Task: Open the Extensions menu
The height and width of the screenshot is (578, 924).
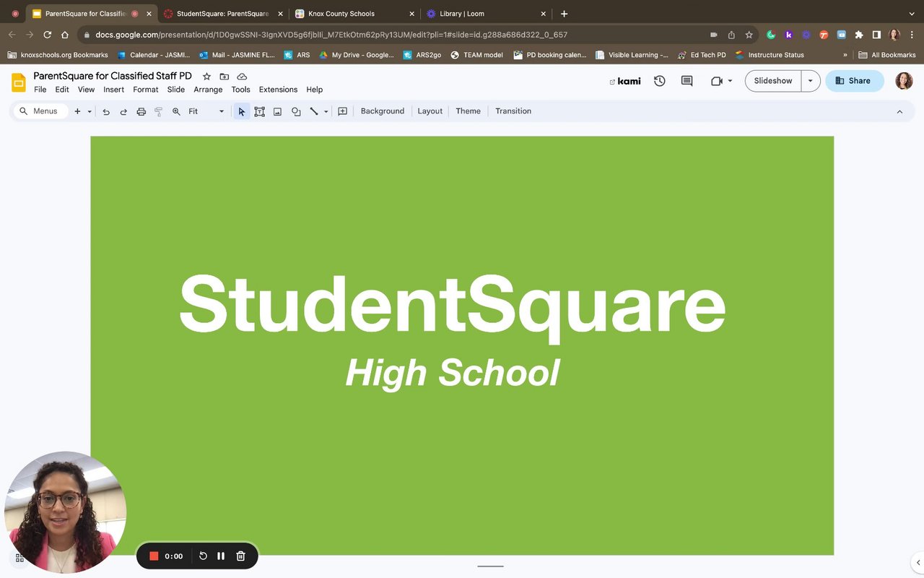Action: point(278,90)
